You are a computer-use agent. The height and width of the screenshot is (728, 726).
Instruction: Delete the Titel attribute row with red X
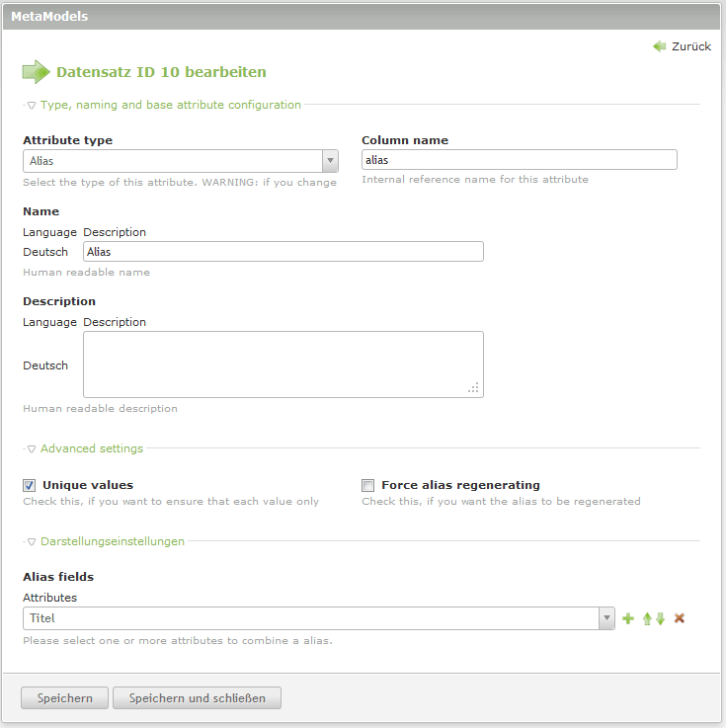click(680, 619)
